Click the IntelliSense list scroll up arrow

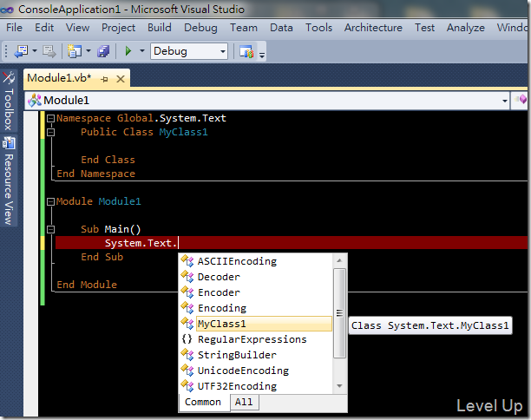click(x=339, y=260)
